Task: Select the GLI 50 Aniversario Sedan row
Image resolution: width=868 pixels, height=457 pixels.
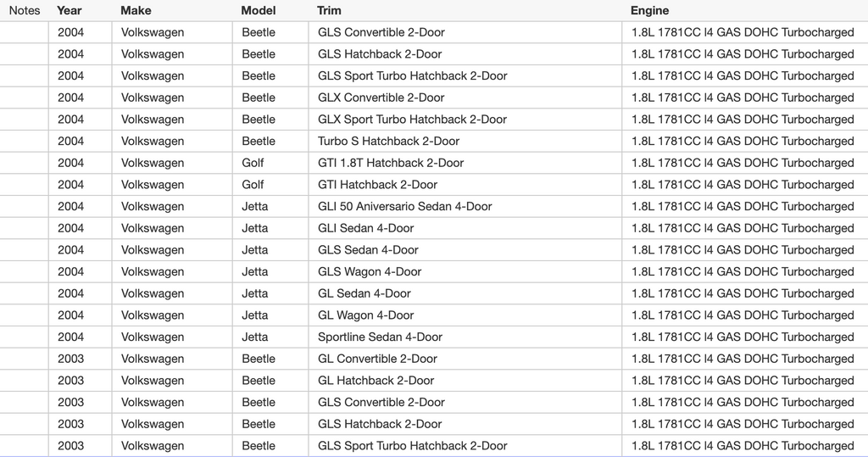Action: tap(404, 206)
